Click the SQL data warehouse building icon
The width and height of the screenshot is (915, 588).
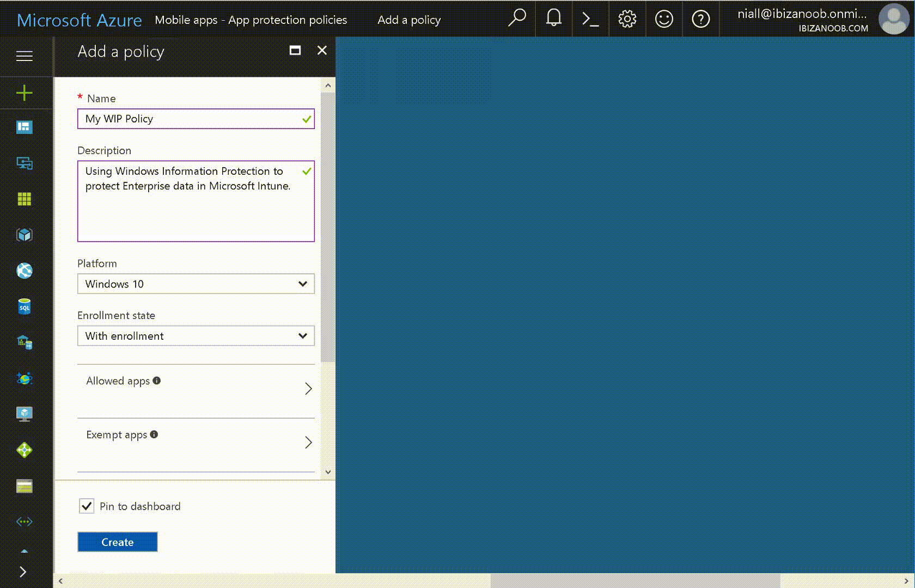pos(25,342)
